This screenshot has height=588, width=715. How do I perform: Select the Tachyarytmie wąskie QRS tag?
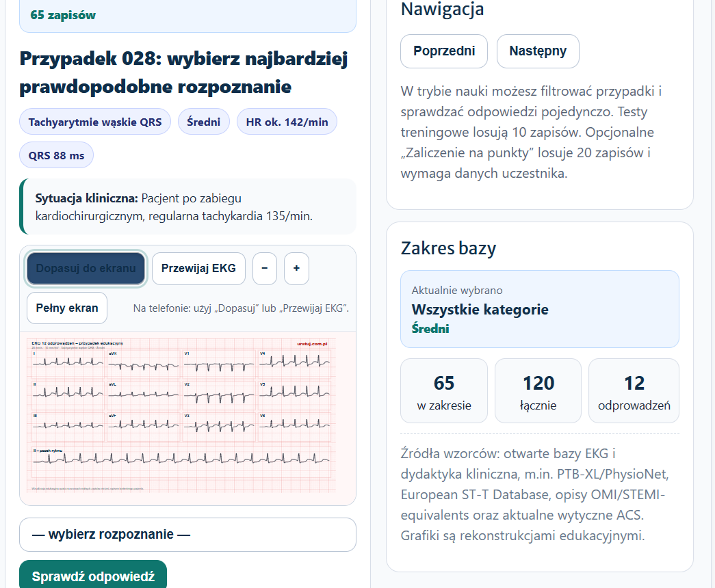point(95,122)
